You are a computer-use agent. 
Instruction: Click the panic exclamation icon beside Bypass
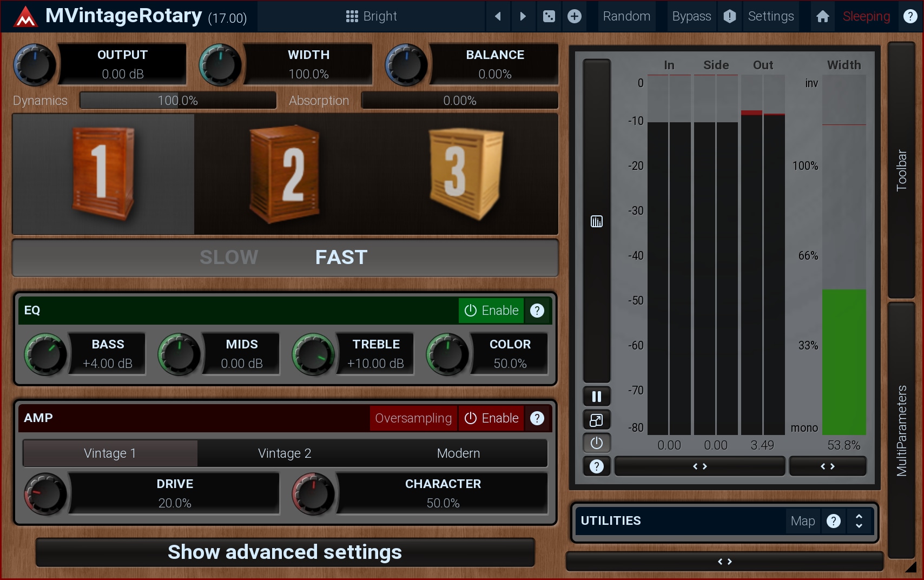click(x=729, y=16)
